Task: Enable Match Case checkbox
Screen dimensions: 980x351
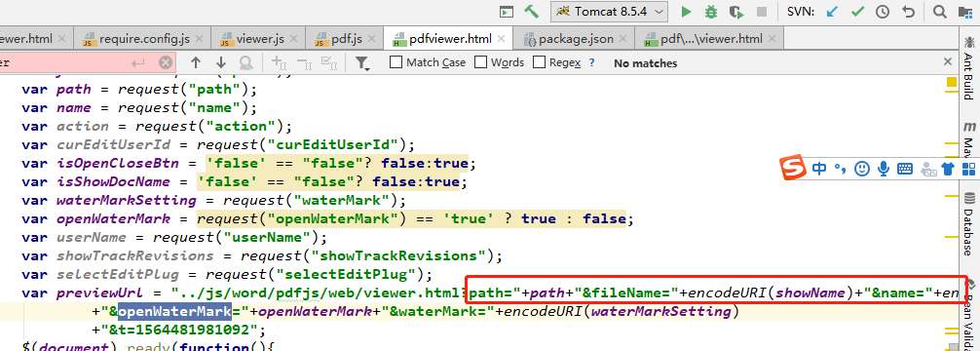Action: click(396, 62)
